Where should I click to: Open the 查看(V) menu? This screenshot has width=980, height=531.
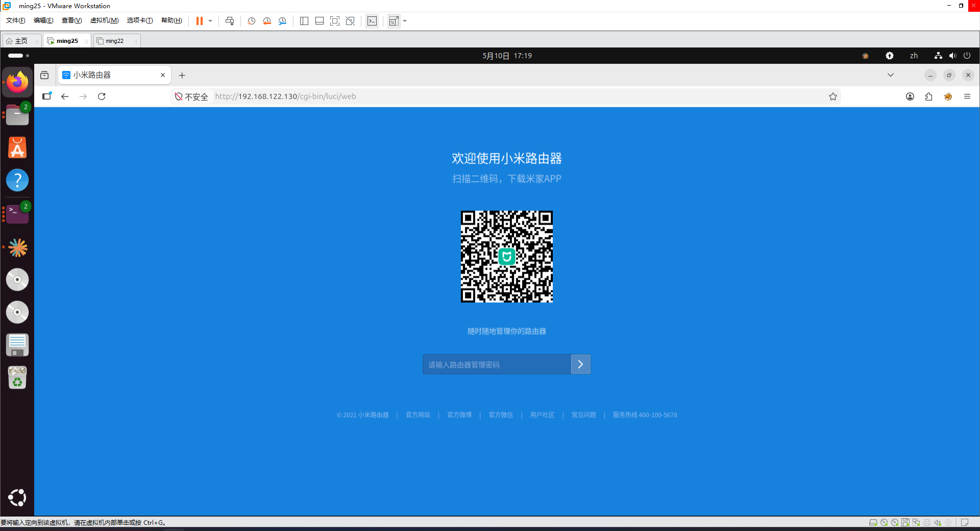click(x=71, y=20)
